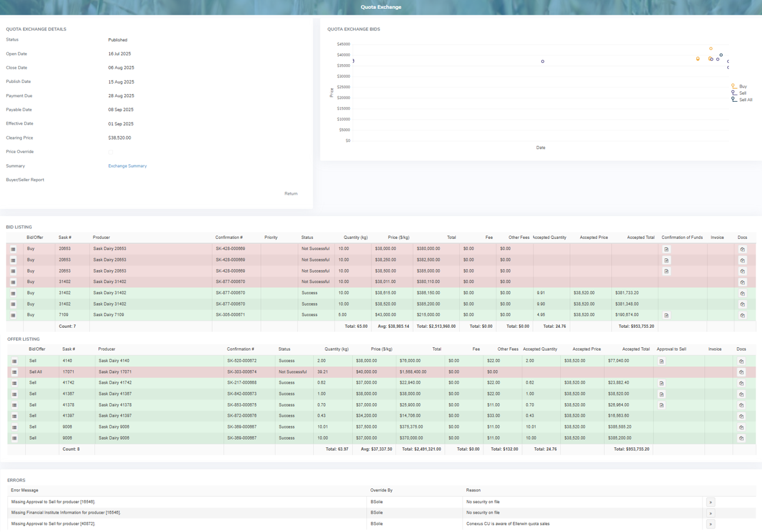Image resolution: width=762 pixels, height=532 pixels.
Task: Expand first Missing Approval to Sell error
Action: pos(710,502)
